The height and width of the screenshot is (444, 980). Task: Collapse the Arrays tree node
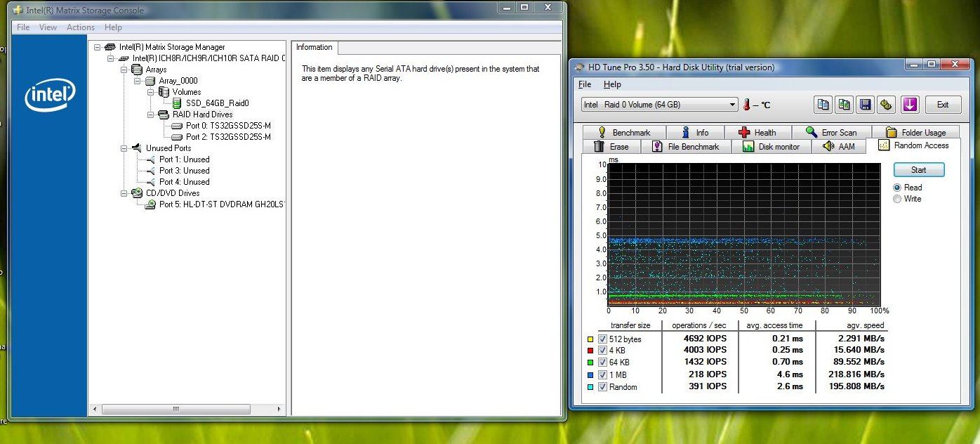pyautogui.click(x=124, y=70)
